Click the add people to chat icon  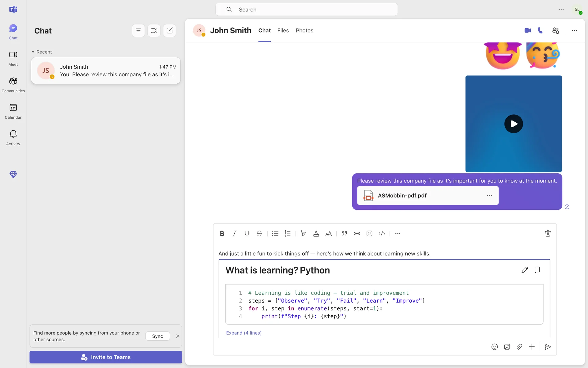(x=556, y=30)
